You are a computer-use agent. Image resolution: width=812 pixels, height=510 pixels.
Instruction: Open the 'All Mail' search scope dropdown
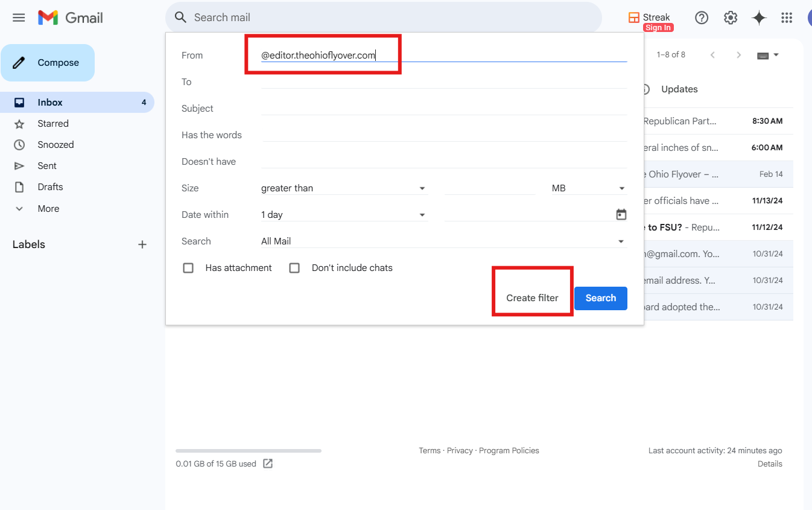(444, 241)
